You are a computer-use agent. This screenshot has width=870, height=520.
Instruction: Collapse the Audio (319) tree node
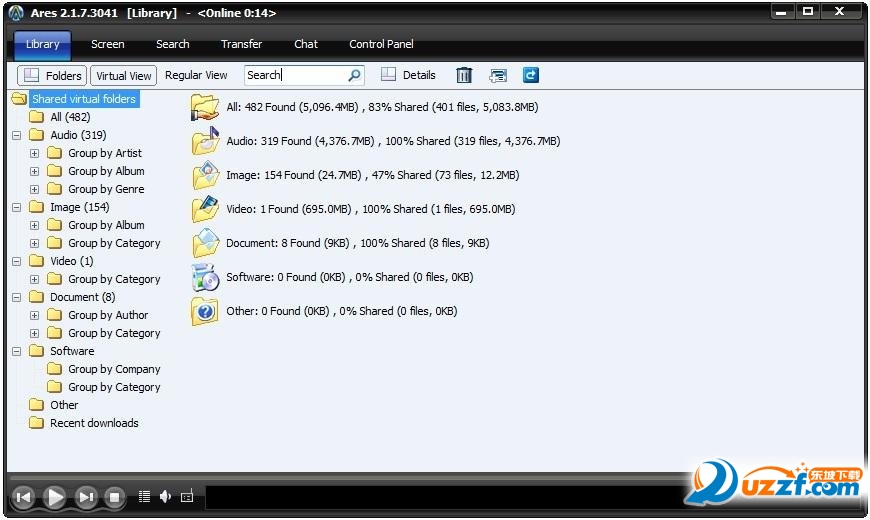click(x=17, y=135)
